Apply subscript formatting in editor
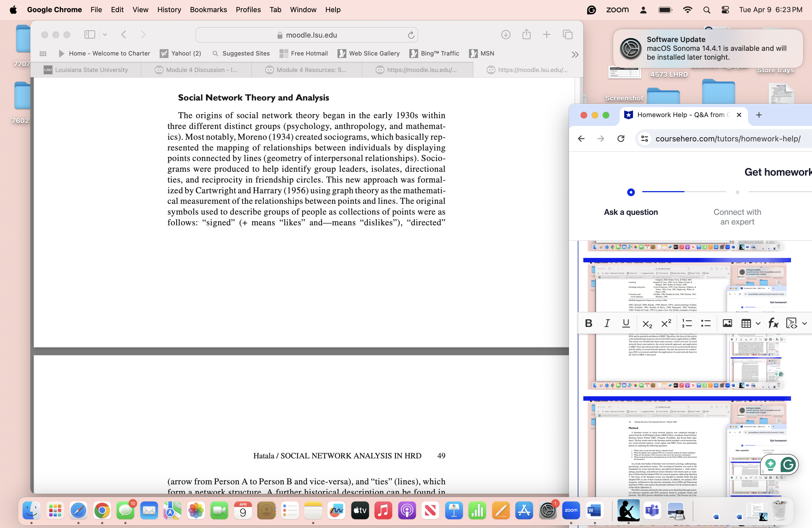This screenshot has width=812, height=528. pyautogui.click(x=647, y=323)
